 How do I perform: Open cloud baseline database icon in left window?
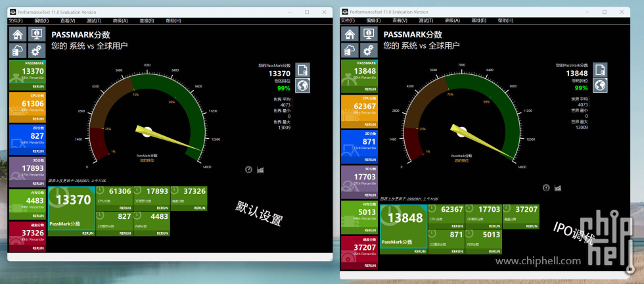click(x=18, y=50)
